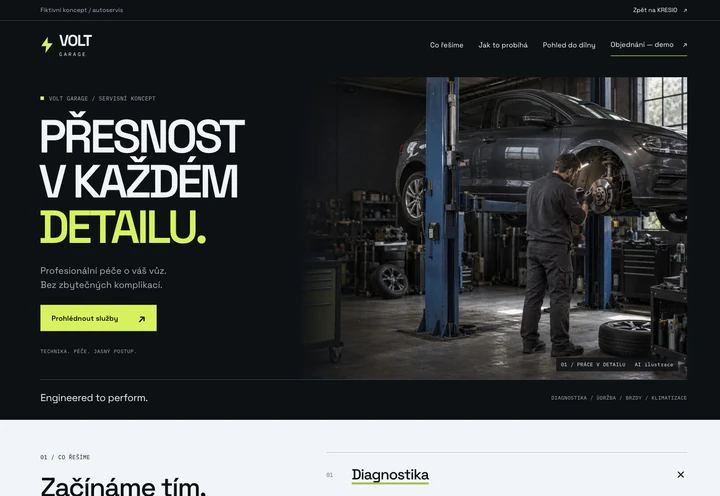This screenshot has width=720, height=496.
Task: Click the green headline word DETAILU.
Action: [x=123, y=227]
